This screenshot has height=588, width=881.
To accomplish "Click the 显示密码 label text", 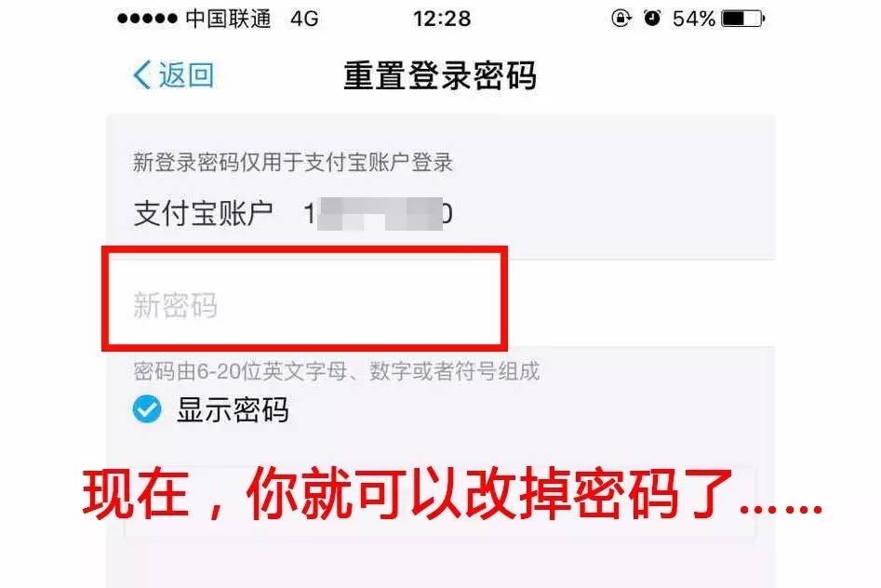I will click(x=233, y=409).
